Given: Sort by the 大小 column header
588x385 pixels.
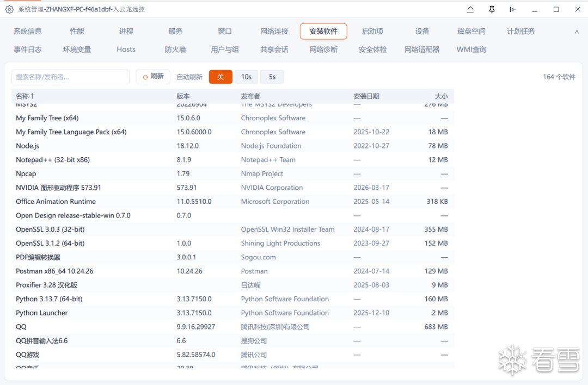Looking at the screenshot, I should point(442,96).
